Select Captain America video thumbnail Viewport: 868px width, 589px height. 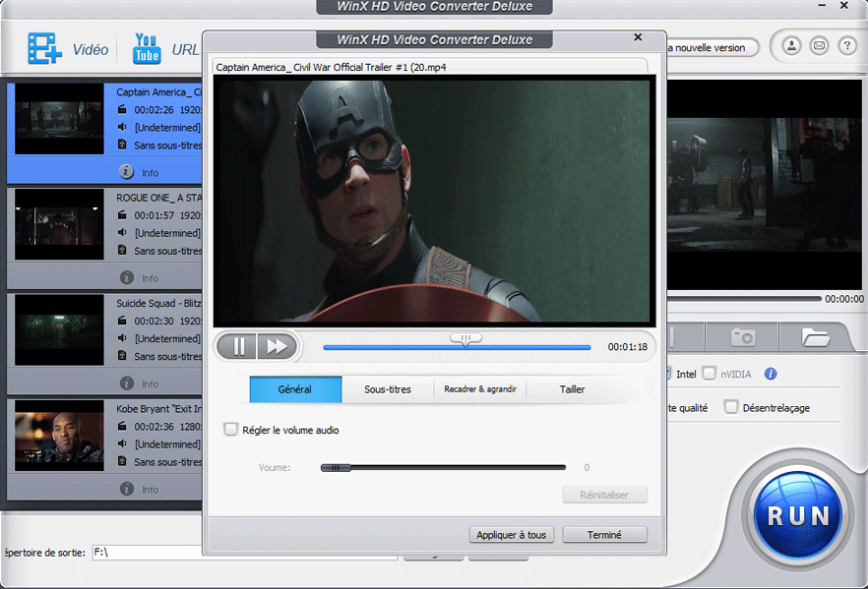(x=59, y=119)
